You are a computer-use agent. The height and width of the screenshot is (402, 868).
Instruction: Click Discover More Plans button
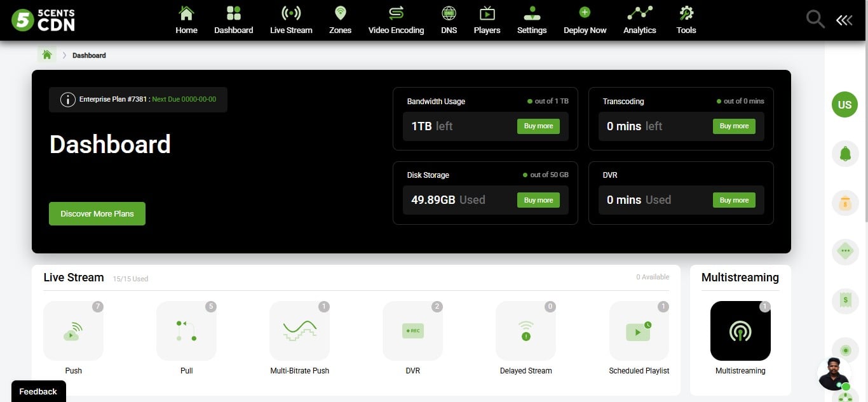pos(97,214)
